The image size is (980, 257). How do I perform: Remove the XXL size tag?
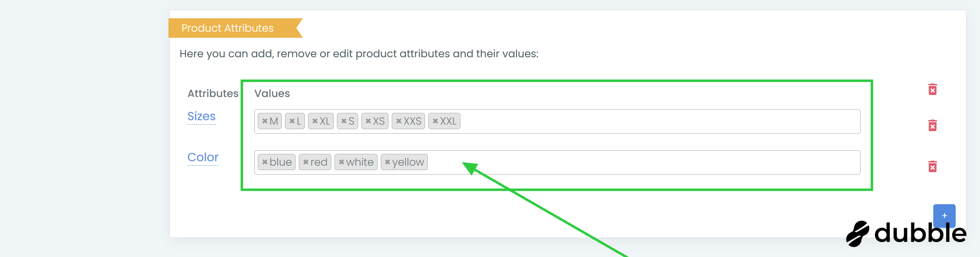(435, 121)
